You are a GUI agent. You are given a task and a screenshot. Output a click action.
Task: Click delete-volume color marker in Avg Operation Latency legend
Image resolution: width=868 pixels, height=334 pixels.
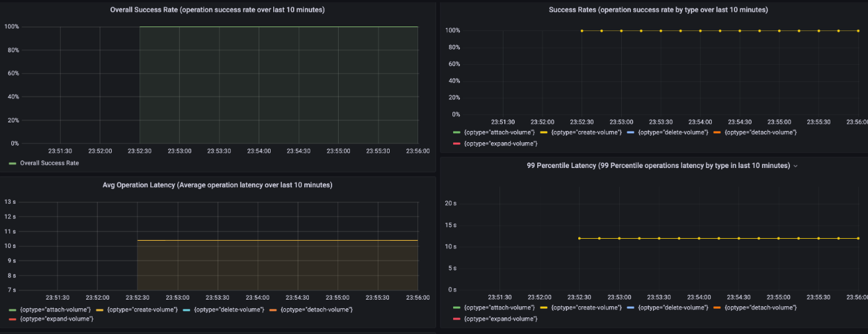pyautogui.click(x=185, y=310)
